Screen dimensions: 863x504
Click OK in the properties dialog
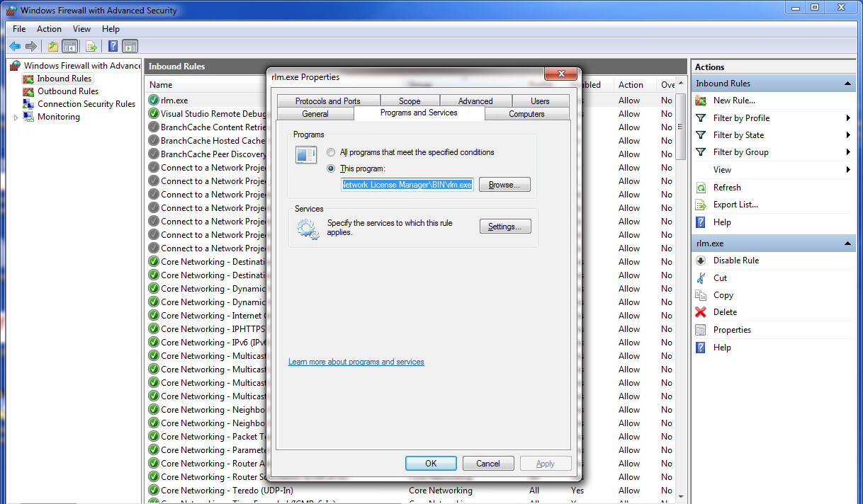(x=431, y=464)
